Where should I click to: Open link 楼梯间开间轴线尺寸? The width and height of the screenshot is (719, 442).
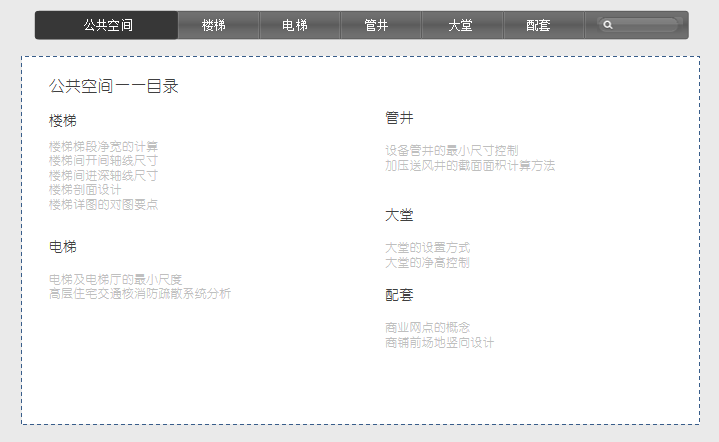[103, 161]
